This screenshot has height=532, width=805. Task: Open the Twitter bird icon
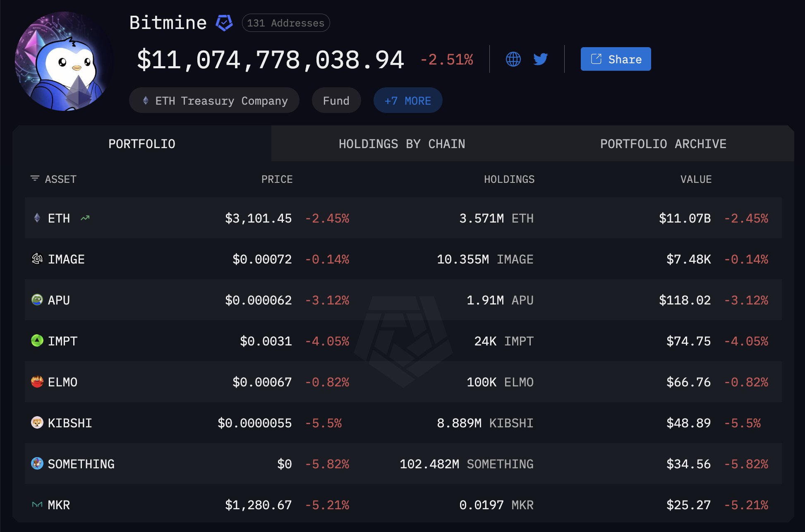(540, 59)
